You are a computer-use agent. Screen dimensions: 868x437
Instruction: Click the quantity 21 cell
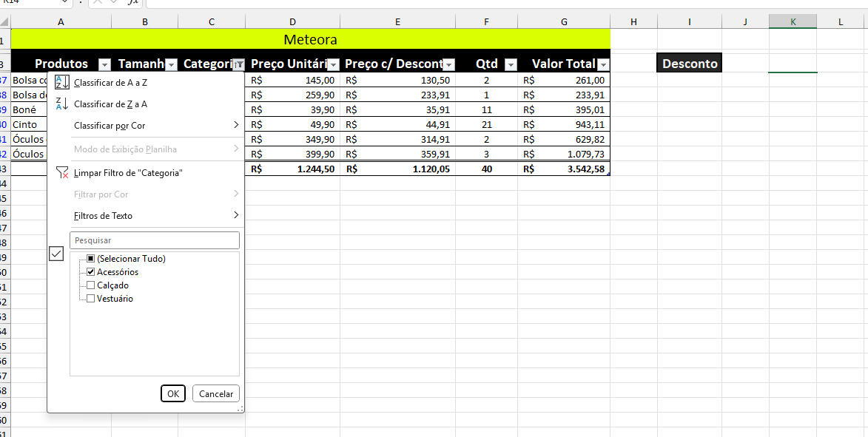click(487, 124)
